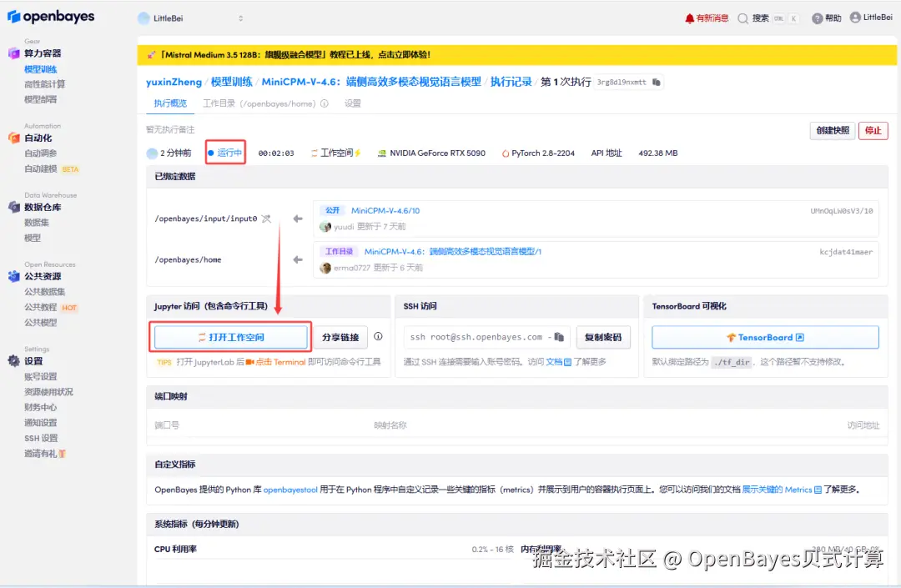Click the SSH command input field
Image resolution: width=901 pixels, height=588 pixels.
486,337
